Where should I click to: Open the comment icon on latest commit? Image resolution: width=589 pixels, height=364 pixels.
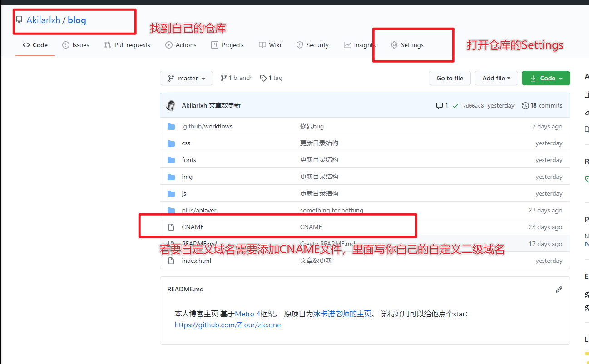coord(440,106)
